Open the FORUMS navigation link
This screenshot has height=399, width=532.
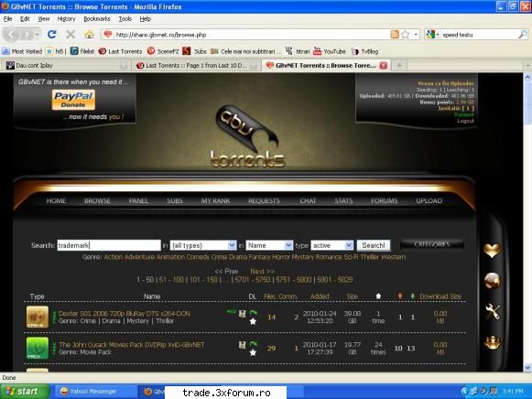[384, 200]
